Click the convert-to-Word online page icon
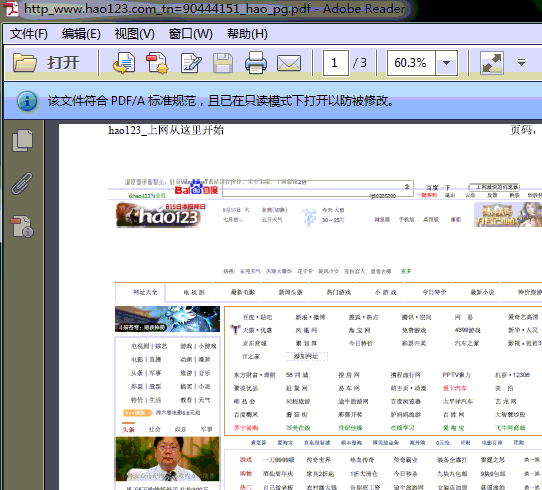 [124, 63]
